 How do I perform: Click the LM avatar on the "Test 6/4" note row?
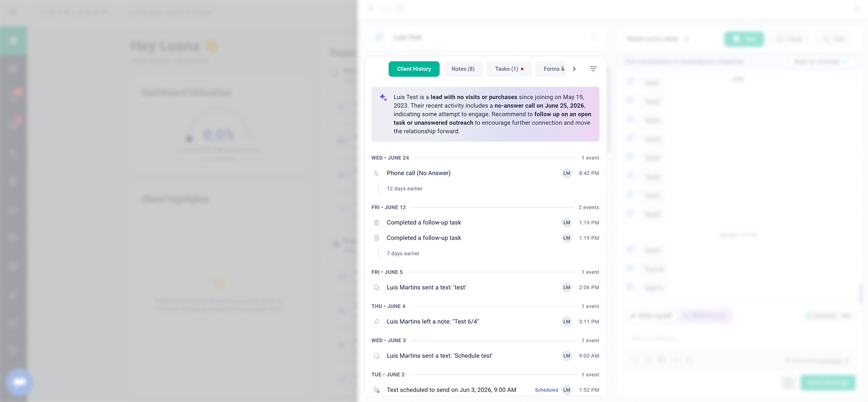coord(567,321)
